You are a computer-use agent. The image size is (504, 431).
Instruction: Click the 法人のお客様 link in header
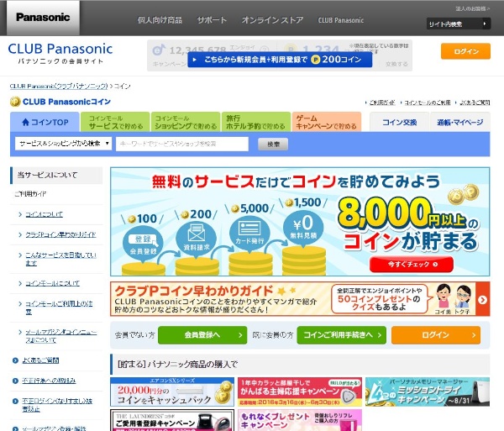pos(472,8)
